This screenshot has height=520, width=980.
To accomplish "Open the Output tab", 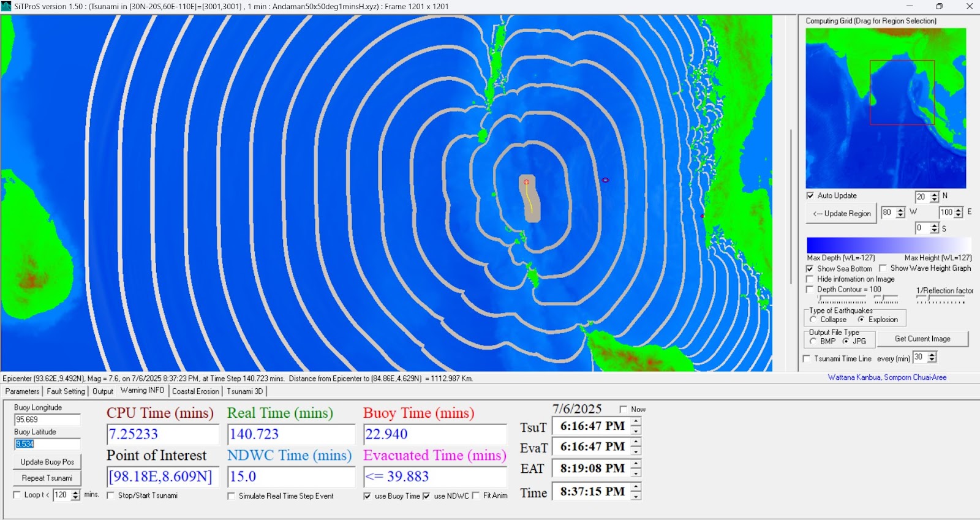I will tap(103, 391).
